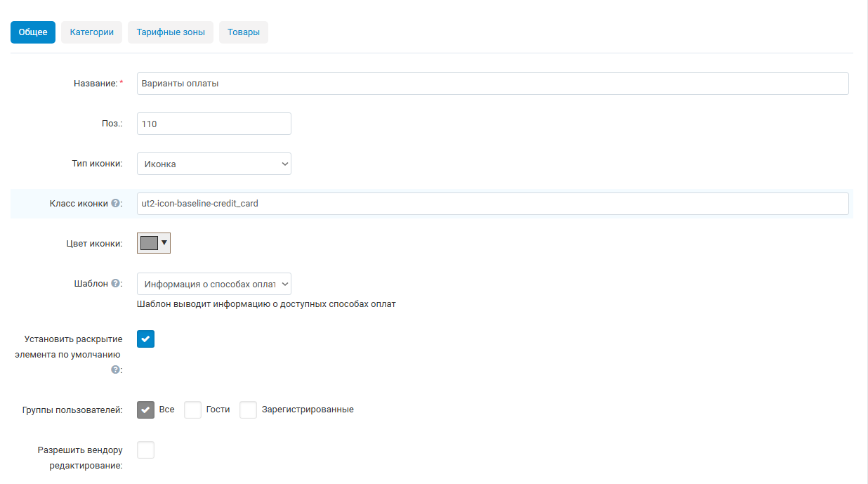
Task: Click the Название field label
Action: point(95,84)
